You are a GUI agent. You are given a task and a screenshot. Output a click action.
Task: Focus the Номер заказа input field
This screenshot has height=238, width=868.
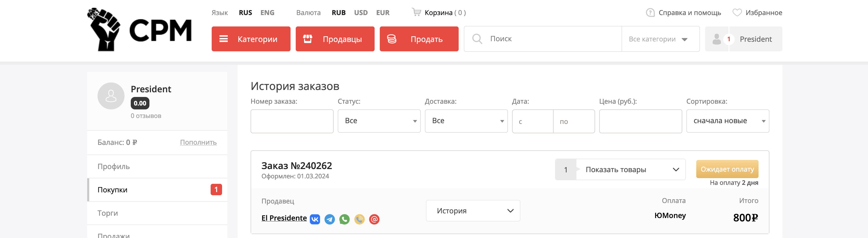[292, 121]
